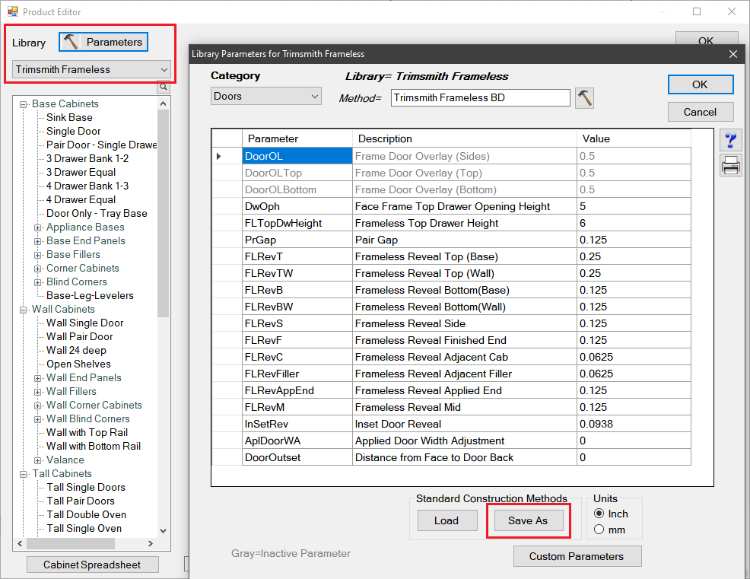Click the Load construction method button

(446, 521)
